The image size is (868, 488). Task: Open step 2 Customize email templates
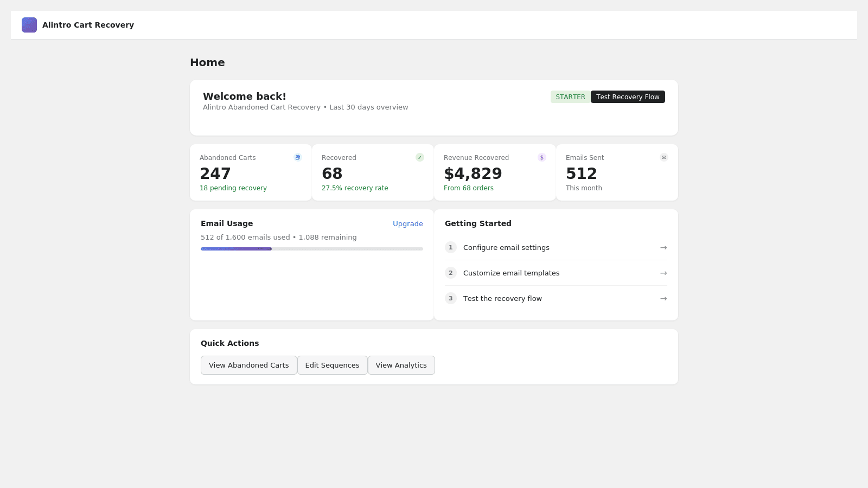click(x=511, y=273)
